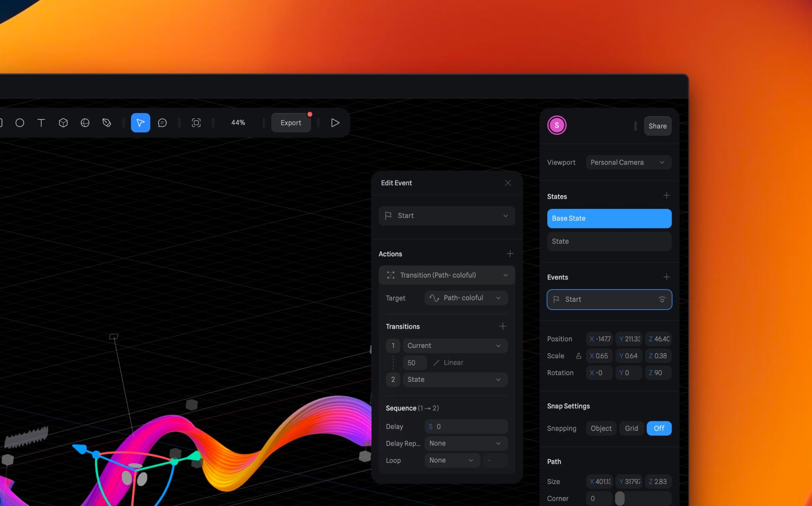Select the Sphere 3D object tool
This screenshot has height=506, width=812.
(x=85, y=122)
